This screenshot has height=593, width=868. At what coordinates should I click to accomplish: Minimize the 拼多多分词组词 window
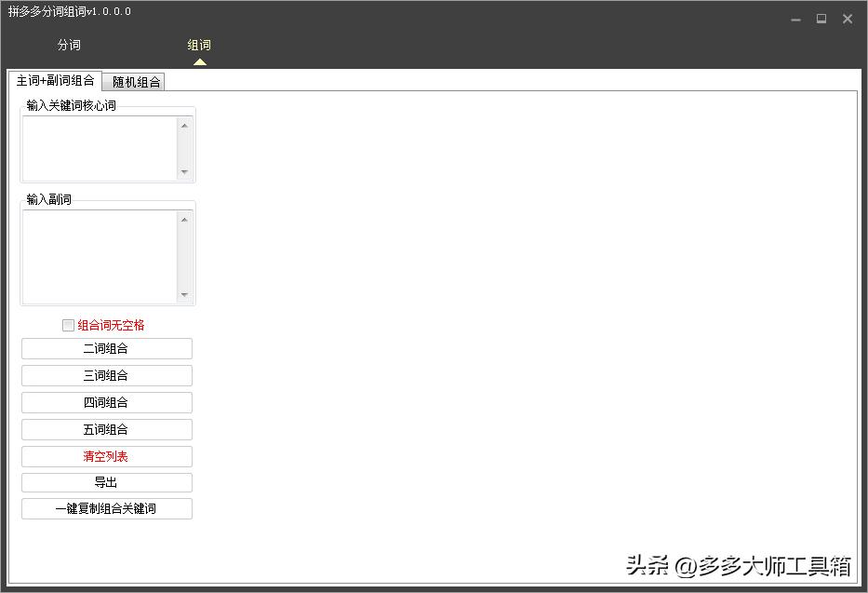point(795,19)
